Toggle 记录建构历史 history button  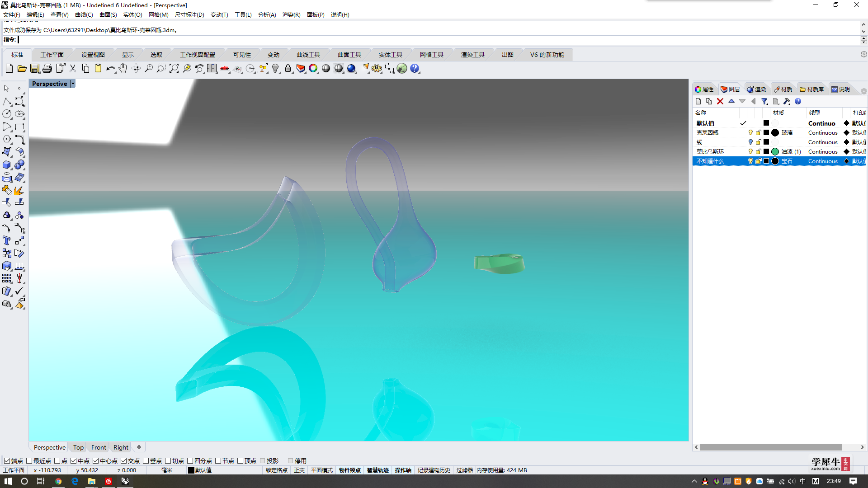[434, 470]
